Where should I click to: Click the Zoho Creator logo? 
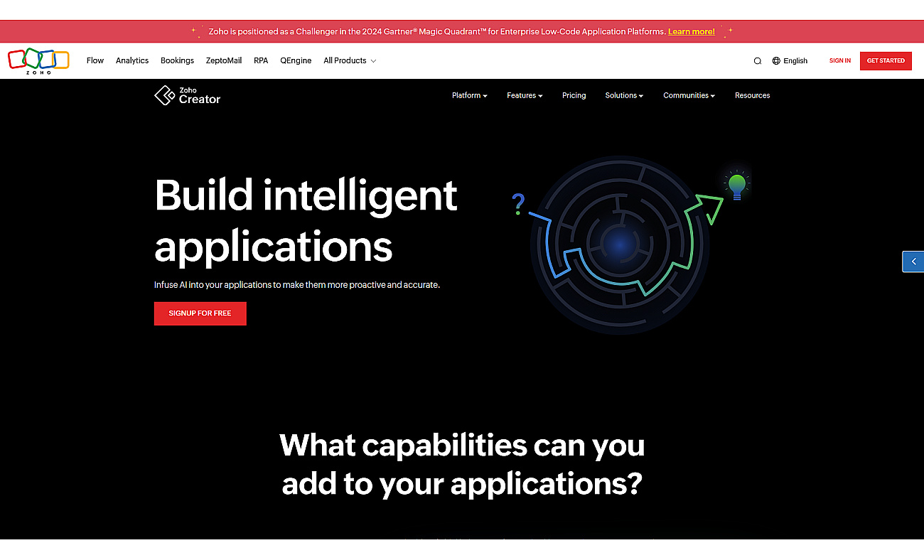click(x=188, y=95)
